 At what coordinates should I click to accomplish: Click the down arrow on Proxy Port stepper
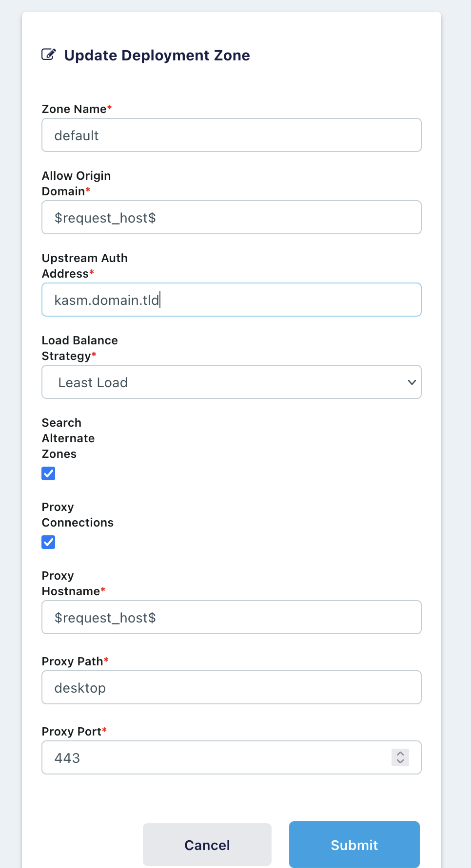pyautogui.click(x=399, y=761)
